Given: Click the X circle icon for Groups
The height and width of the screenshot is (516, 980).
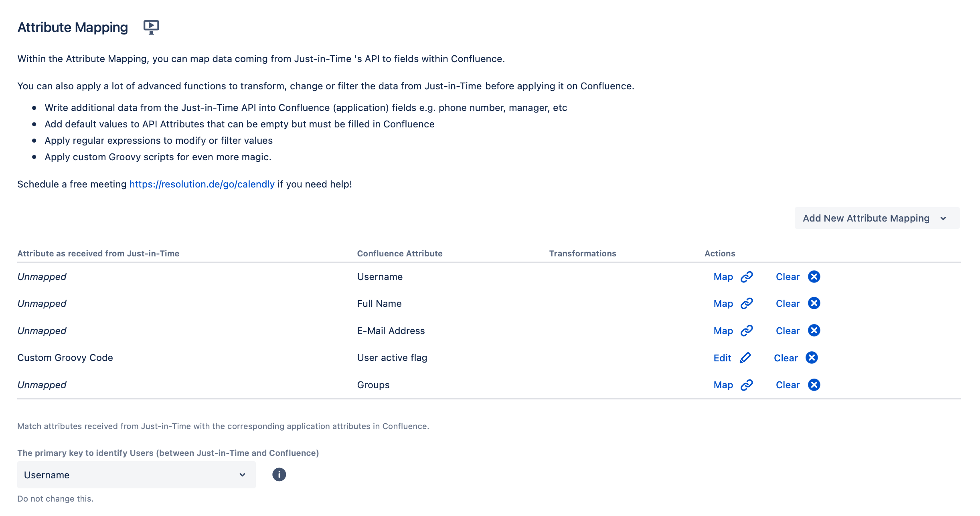Looking at the screenshot, I should coord(814,385).
